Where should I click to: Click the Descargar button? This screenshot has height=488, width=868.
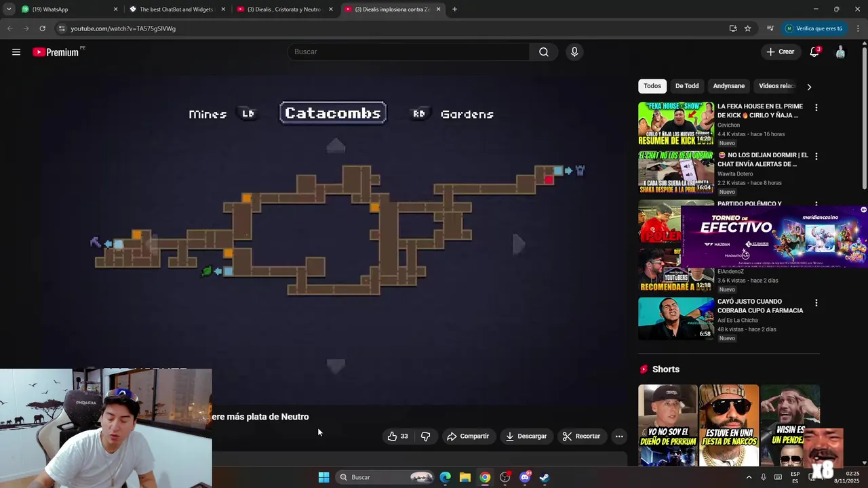coord(526,436)
